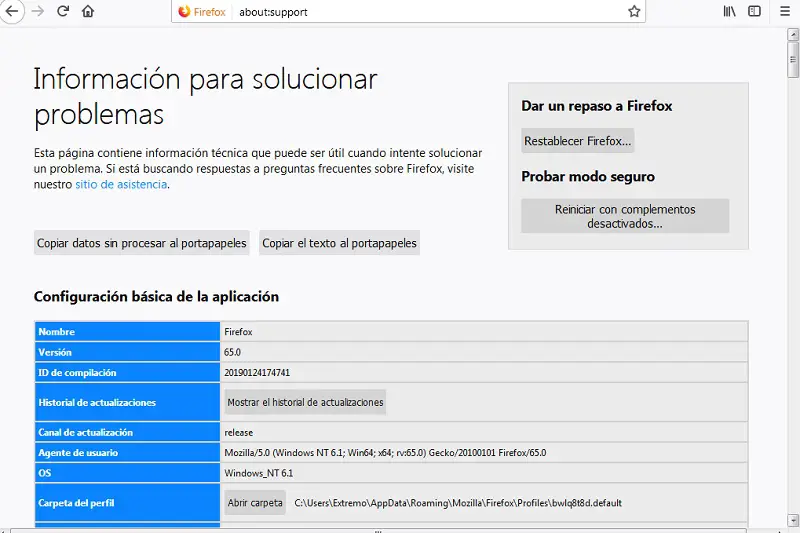
Task: Click the user agent string Mozilla/5.0
Action: tap(385, 453)
